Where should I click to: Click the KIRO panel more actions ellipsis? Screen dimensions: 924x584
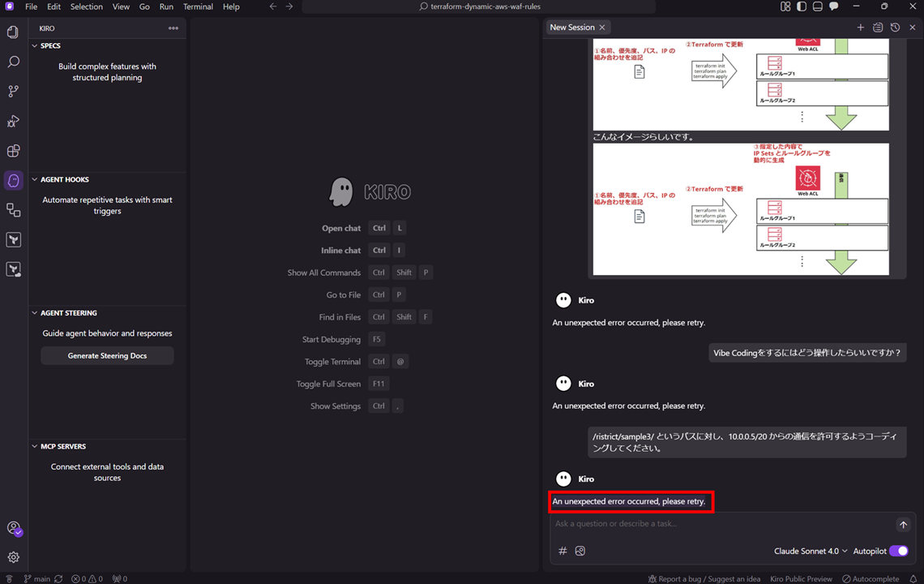tap(173, 28)
